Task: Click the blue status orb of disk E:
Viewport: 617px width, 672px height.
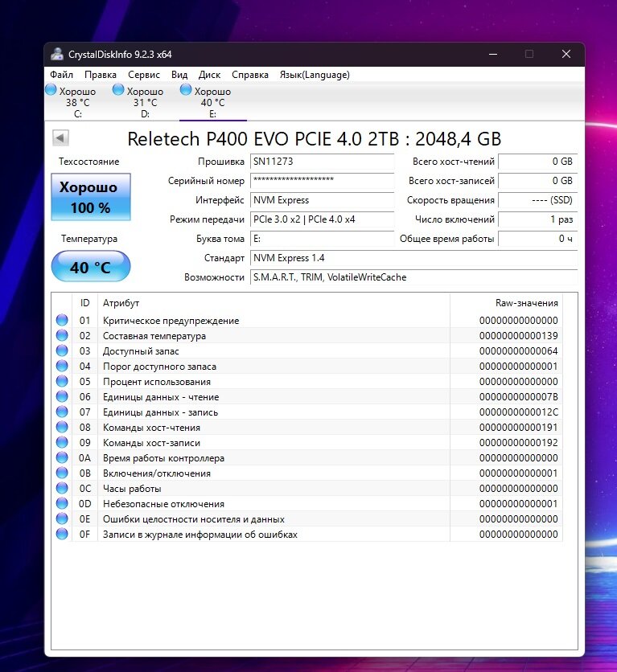Action: [186, 89]
